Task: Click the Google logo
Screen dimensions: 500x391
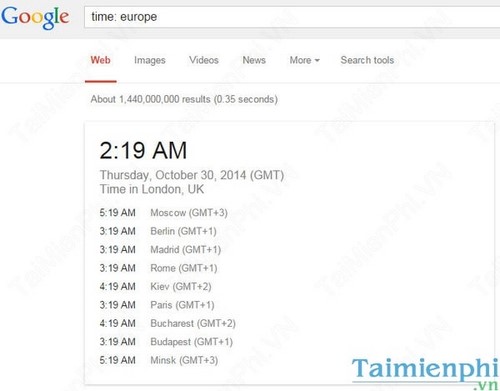Action: point(35,17)
